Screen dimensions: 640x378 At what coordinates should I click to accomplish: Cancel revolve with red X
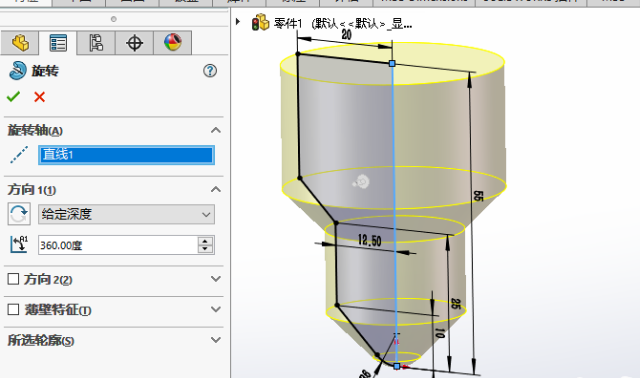[x=40, y=97]
